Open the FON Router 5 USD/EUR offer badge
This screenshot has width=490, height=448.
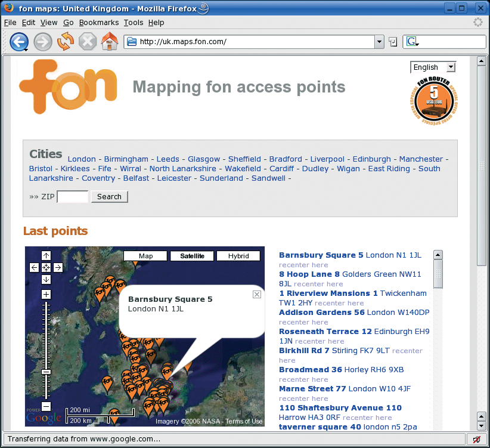click(x=434, y=101)
